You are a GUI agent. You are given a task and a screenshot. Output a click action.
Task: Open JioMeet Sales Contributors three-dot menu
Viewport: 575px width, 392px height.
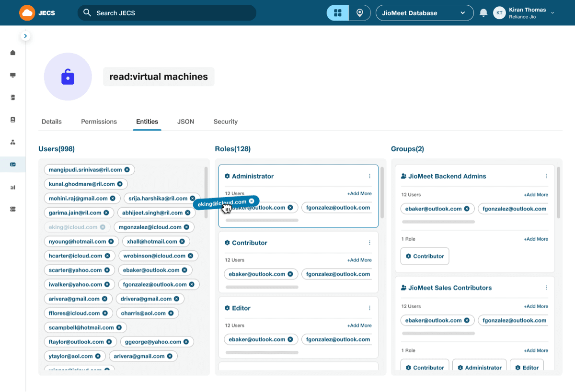point(546,288)
